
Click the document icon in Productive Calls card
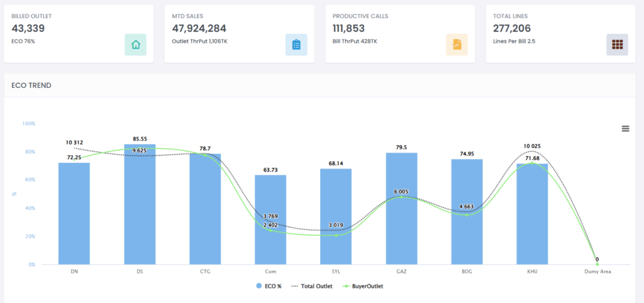457,45
